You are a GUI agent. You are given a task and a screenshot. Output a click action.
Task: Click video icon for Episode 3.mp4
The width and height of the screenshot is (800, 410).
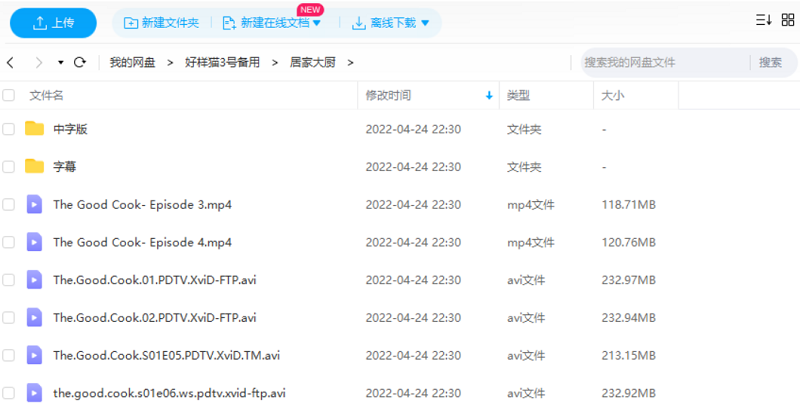35,204
